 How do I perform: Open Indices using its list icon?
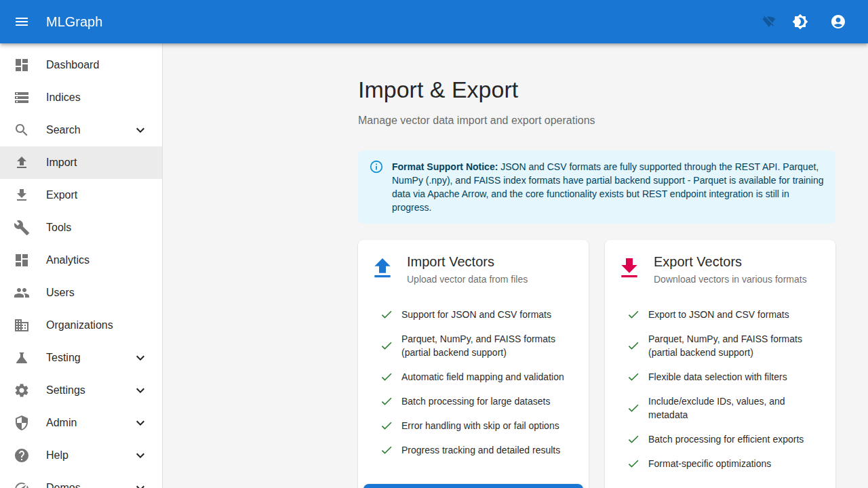22,97
